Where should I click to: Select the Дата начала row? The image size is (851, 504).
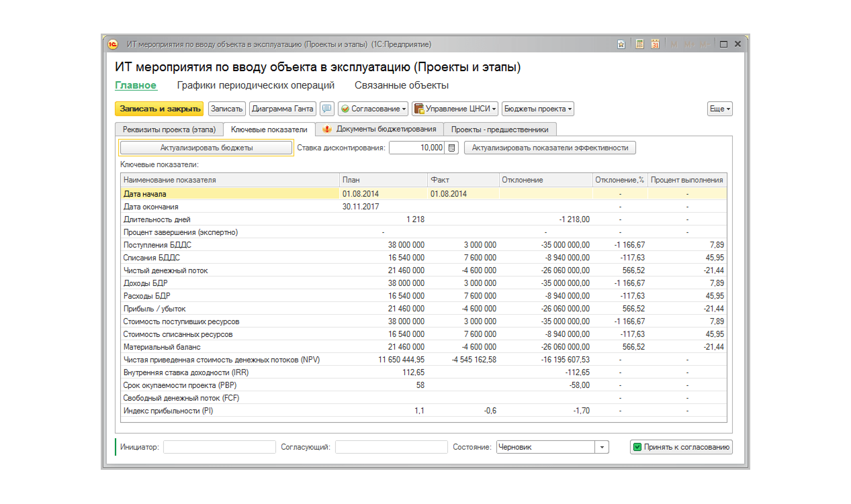click(424, 193)
